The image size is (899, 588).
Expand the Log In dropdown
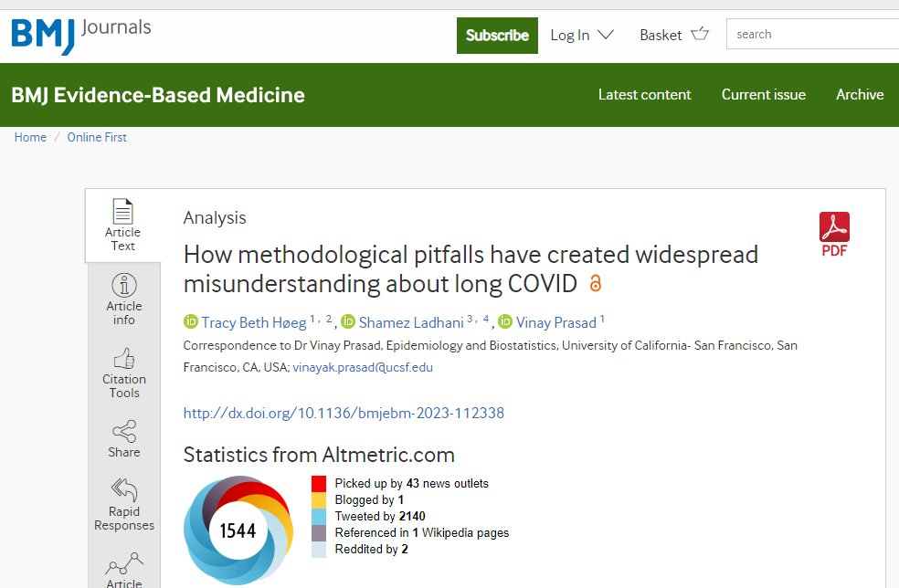click(582, 35)
